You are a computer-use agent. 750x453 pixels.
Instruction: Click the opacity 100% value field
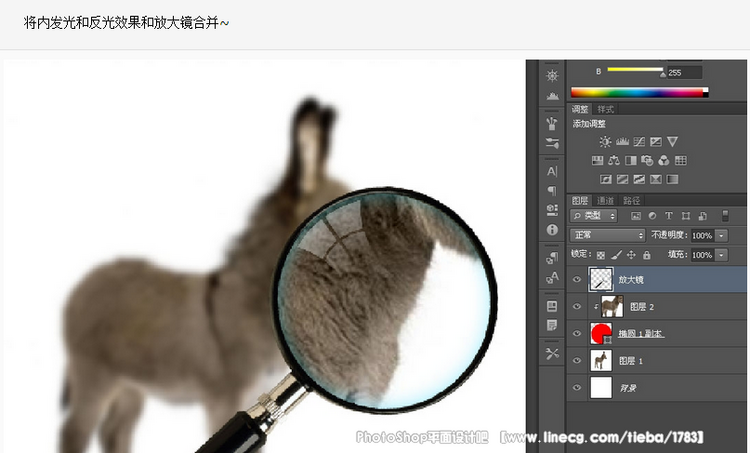(x=702, y=235)
